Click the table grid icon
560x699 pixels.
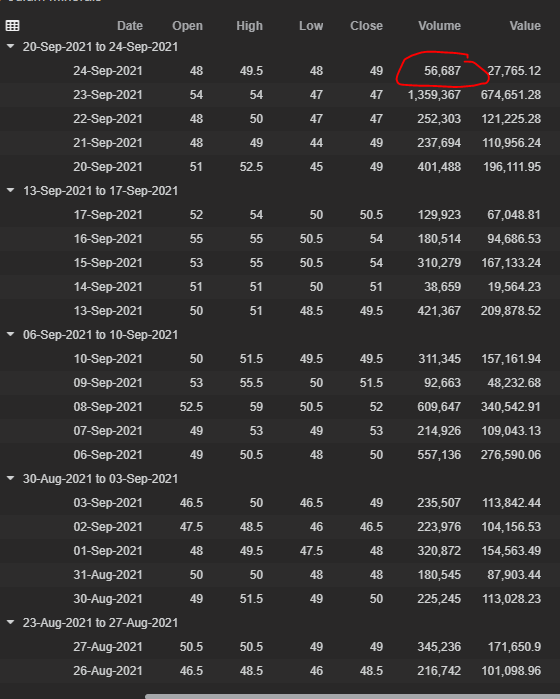click(x=12, y=25)
